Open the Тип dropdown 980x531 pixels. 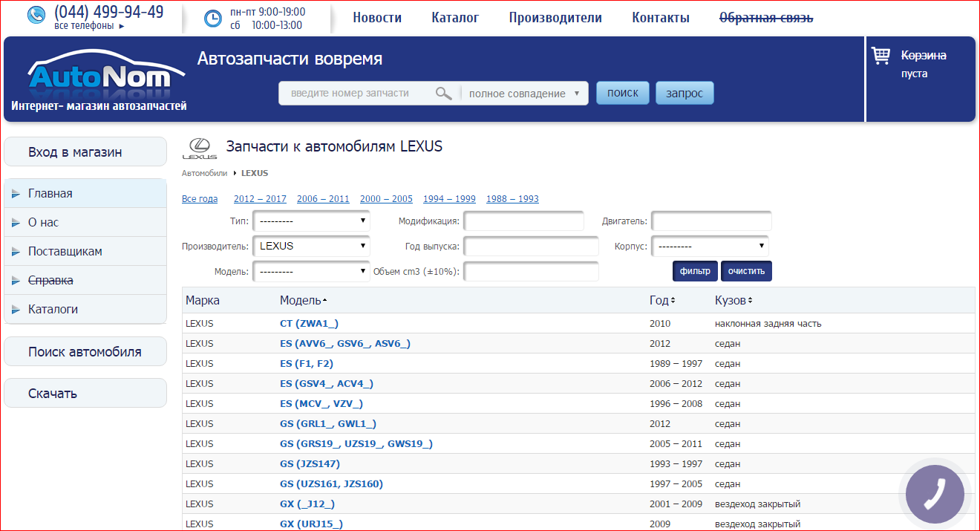coord(312,221)
